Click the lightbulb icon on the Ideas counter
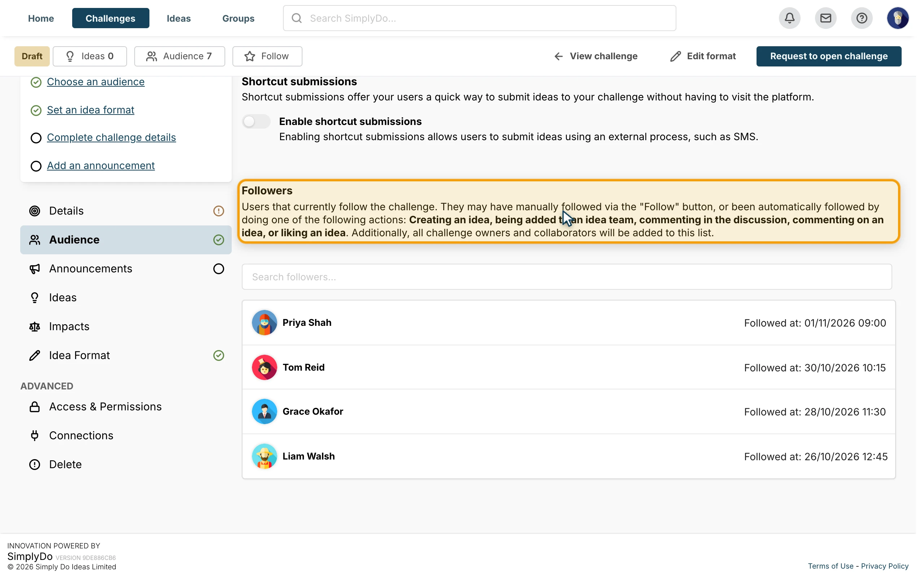924x578 pixels. pyautogui.click(x=70, y=56)
